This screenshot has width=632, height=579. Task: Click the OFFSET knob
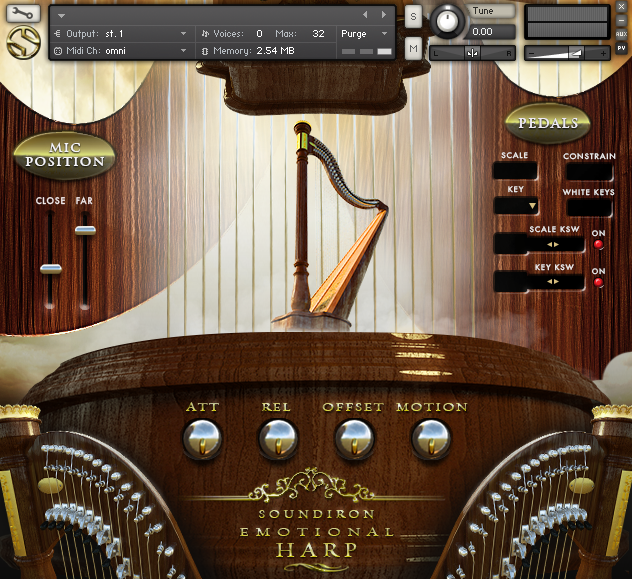(x=354, y=439)
